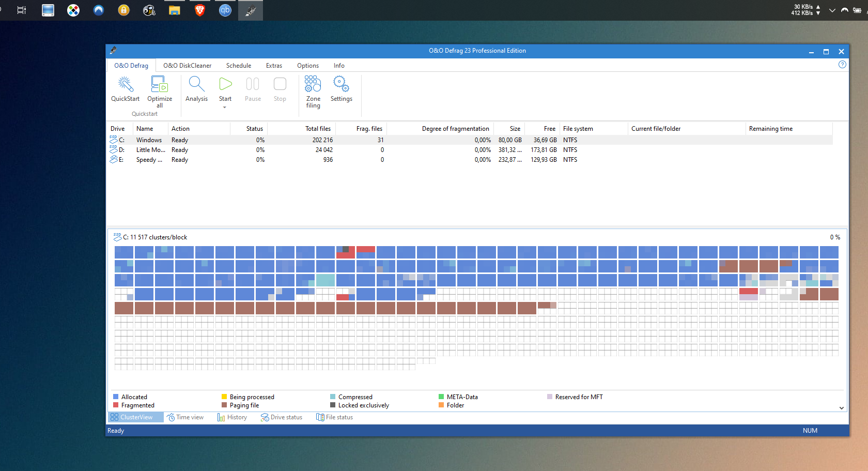Open the Settings gears icon

coord(341,84)
